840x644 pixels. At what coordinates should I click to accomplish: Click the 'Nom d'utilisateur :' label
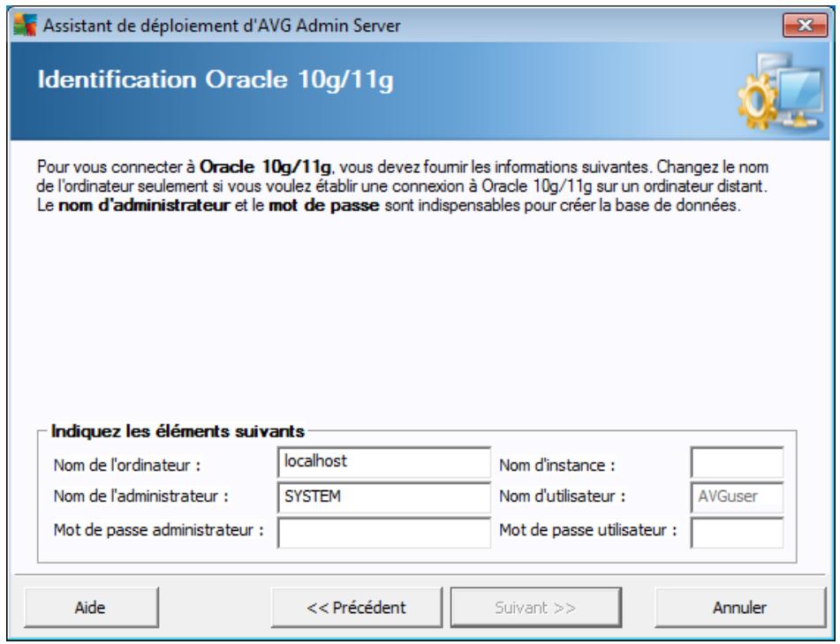click(562, 496)
